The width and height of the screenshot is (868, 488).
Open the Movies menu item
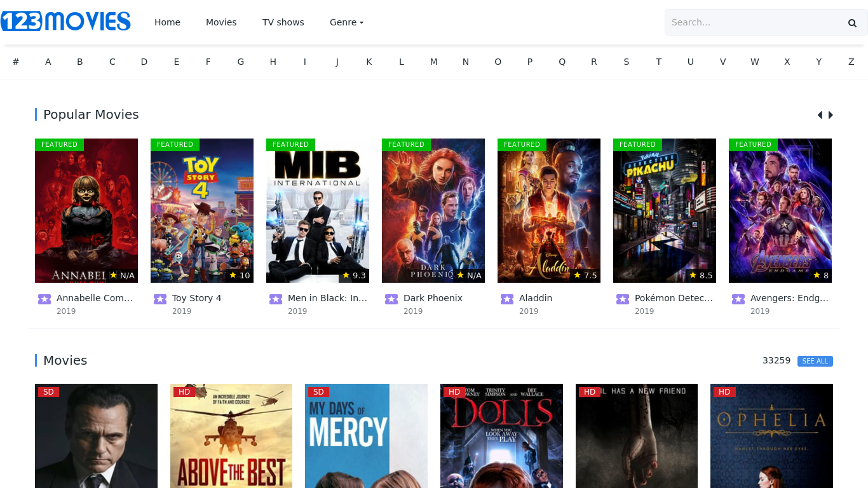(221, 22)
